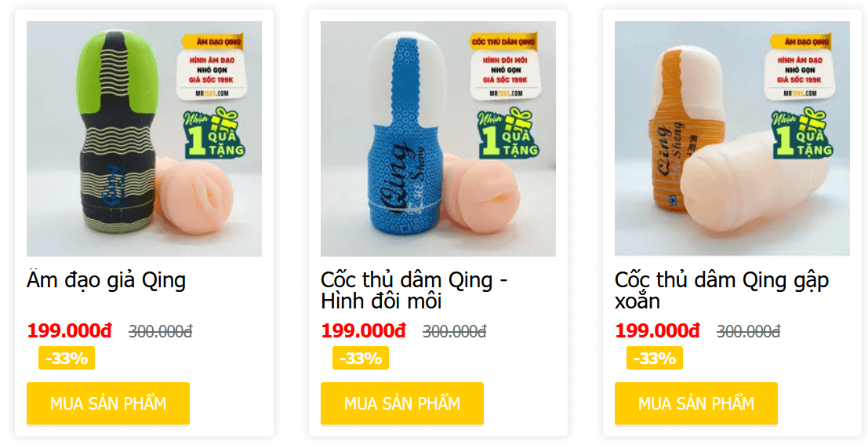
Task: Open Cốc thủ dâm Qing - Hình đôi môi link
Action: (414, 290)
